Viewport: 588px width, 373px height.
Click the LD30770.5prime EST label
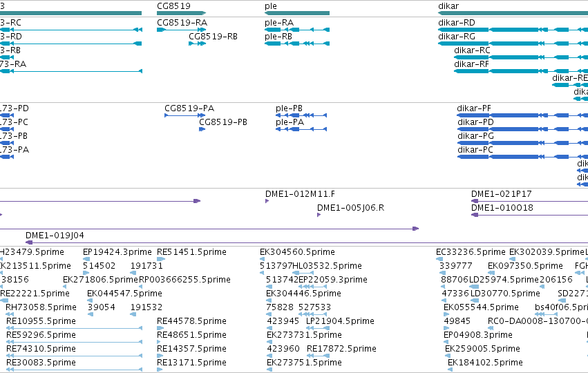point(505,294)
